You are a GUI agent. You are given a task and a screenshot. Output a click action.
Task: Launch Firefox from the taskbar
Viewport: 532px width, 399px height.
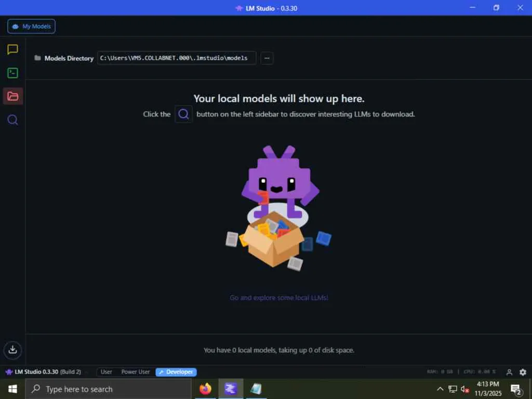205,389
